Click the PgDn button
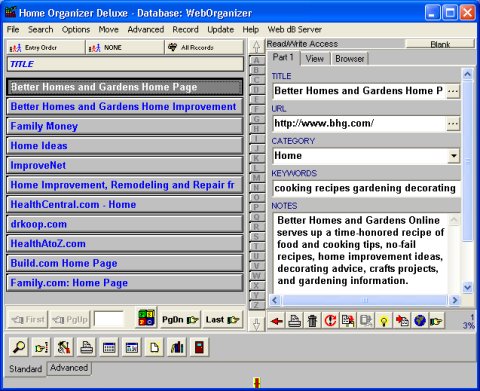 [180, 320]
